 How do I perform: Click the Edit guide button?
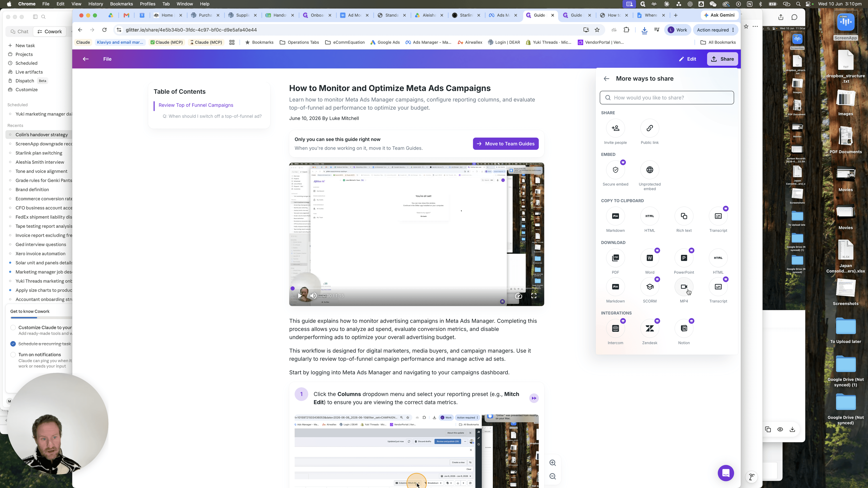pyautogui.click(x=687, y=59)
